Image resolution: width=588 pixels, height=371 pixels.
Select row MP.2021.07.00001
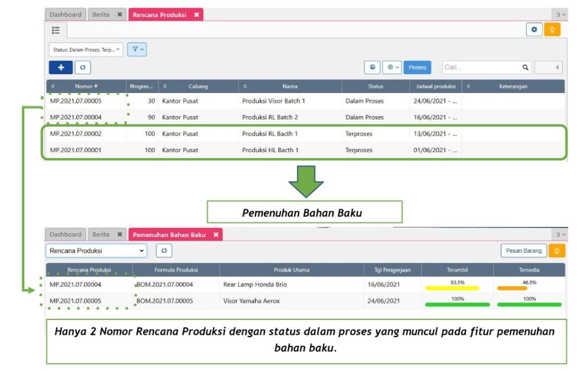click(x=305, y=150)
